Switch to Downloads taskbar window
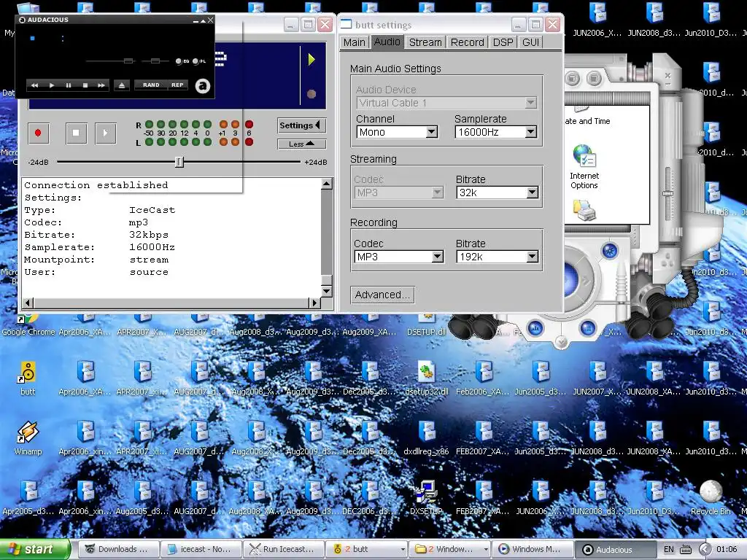Screen dimensions: 747x560 tap(117, 550)
